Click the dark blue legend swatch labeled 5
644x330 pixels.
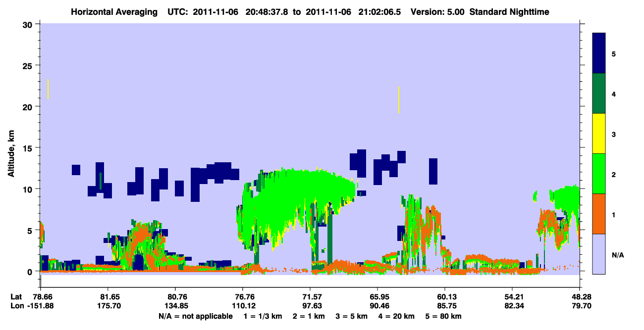point(599,53)
